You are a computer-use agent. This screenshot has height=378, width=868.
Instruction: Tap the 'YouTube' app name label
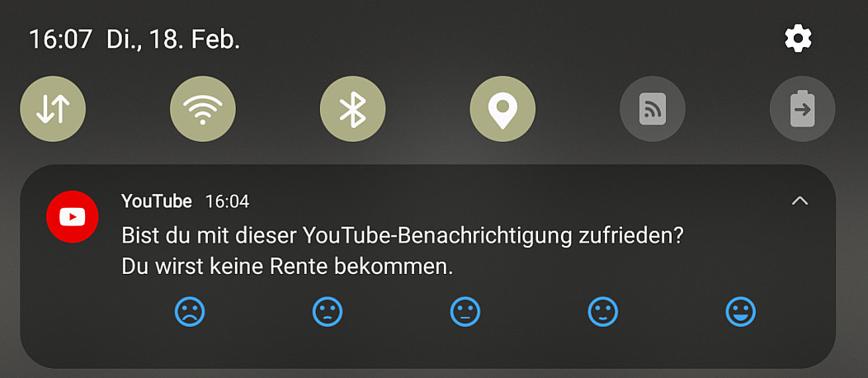(x=157, y=201)
